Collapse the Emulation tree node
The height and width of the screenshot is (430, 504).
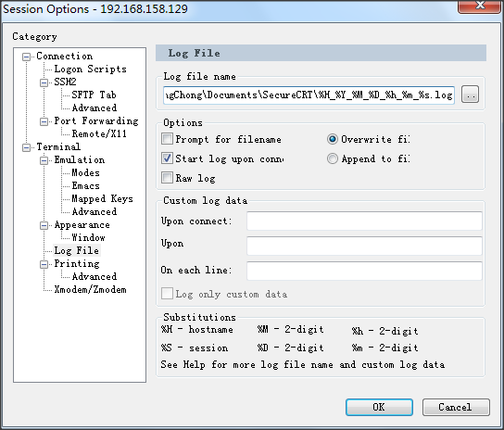point(44,160)
